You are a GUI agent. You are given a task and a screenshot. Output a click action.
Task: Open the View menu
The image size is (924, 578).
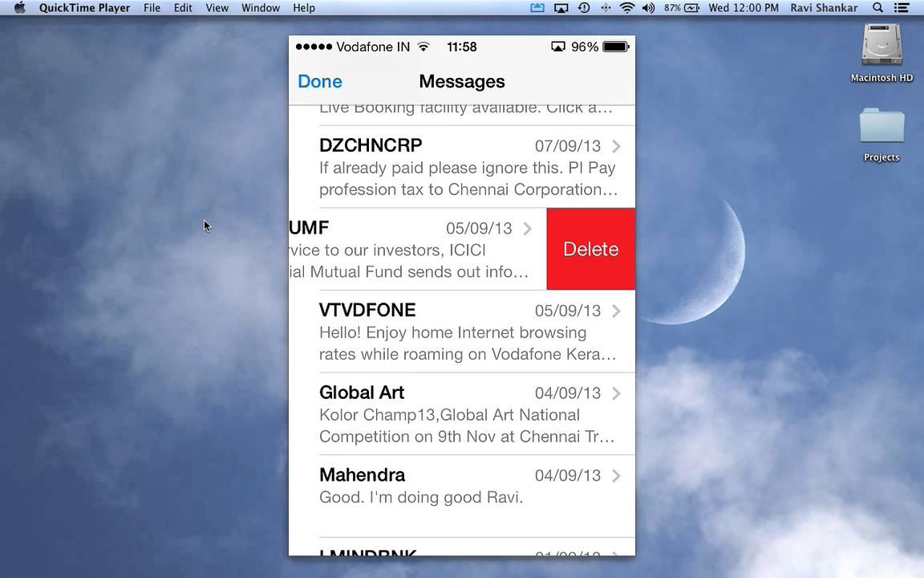217,8
